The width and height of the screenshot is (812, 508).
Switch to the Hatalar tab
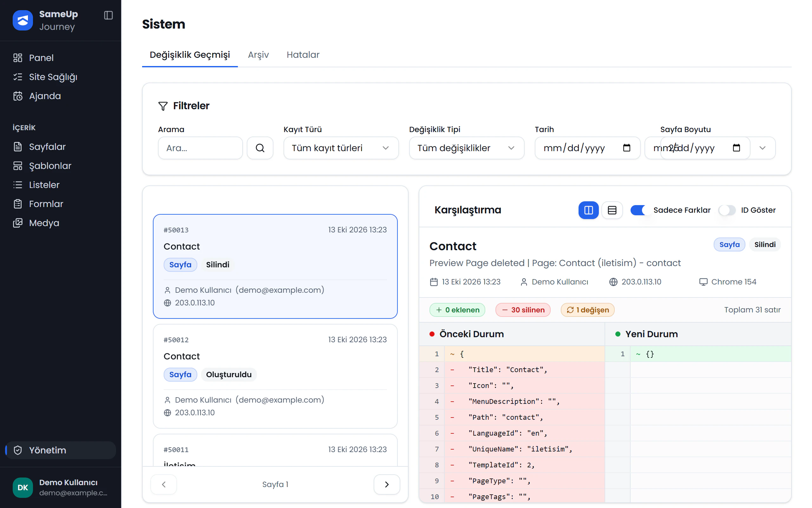click(x=303, y=55)
